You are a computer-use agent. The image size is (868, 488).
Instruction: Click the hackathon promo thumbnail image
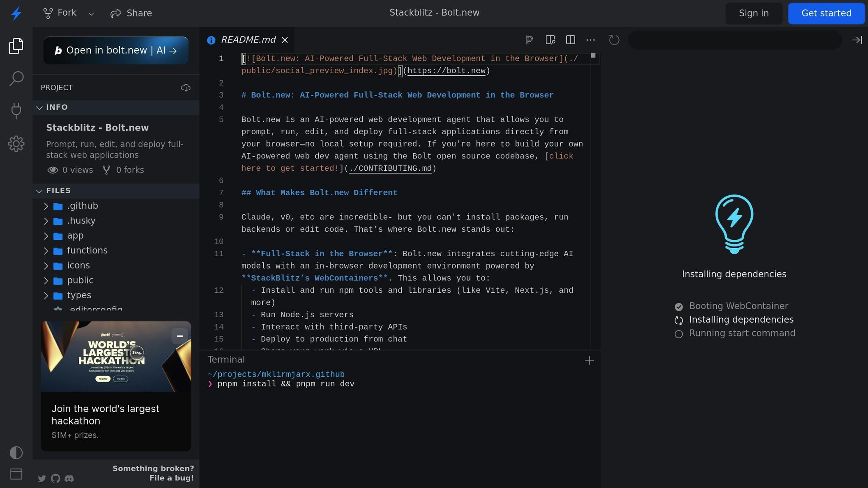[x=116, y=357]
